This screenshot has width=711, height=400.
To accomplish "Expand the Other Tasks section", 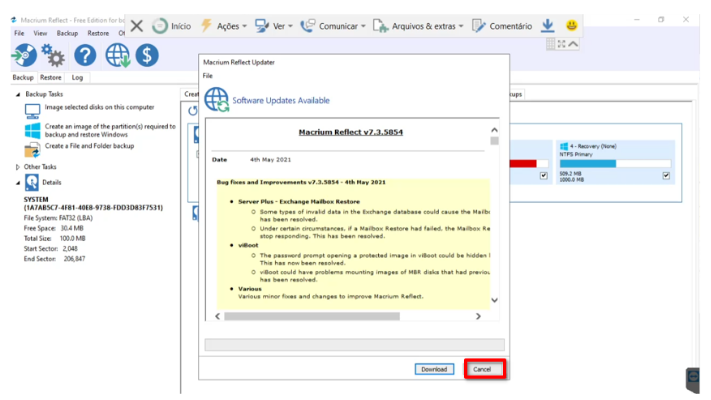I will (x=18, y=167).
